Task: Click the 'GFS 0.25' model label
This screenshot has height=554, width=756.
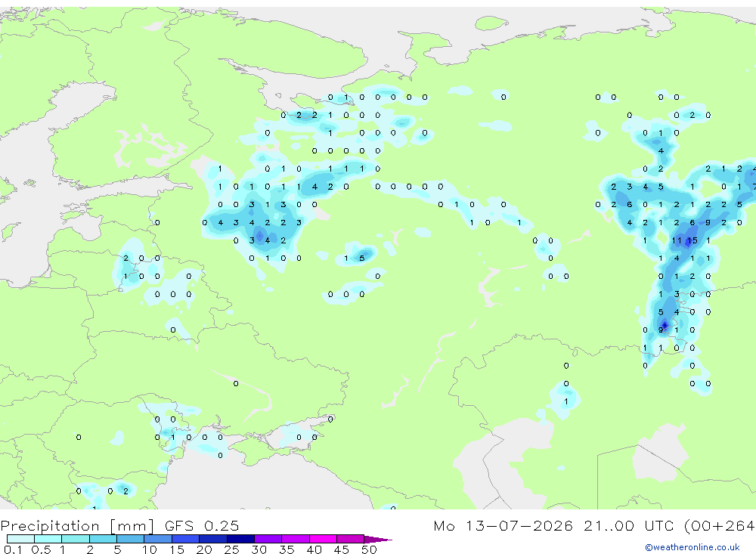Action: [x=202, y=526]
